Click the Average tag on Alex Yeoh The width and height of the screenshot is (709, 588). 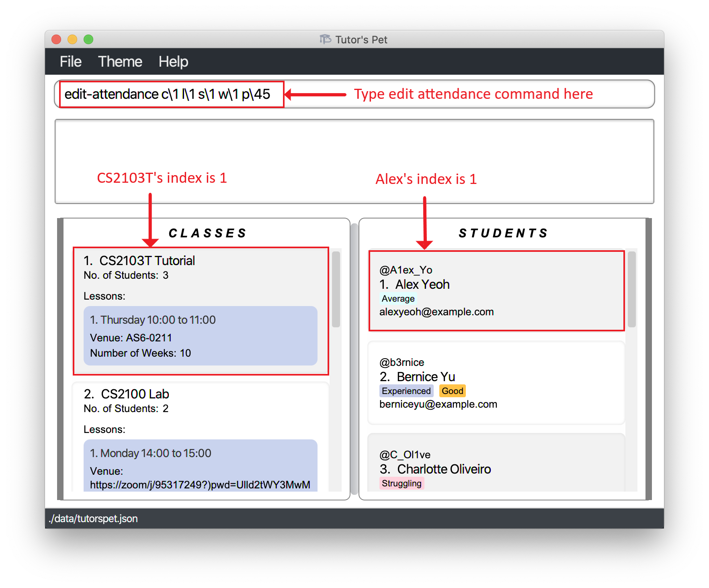(398, 298)
